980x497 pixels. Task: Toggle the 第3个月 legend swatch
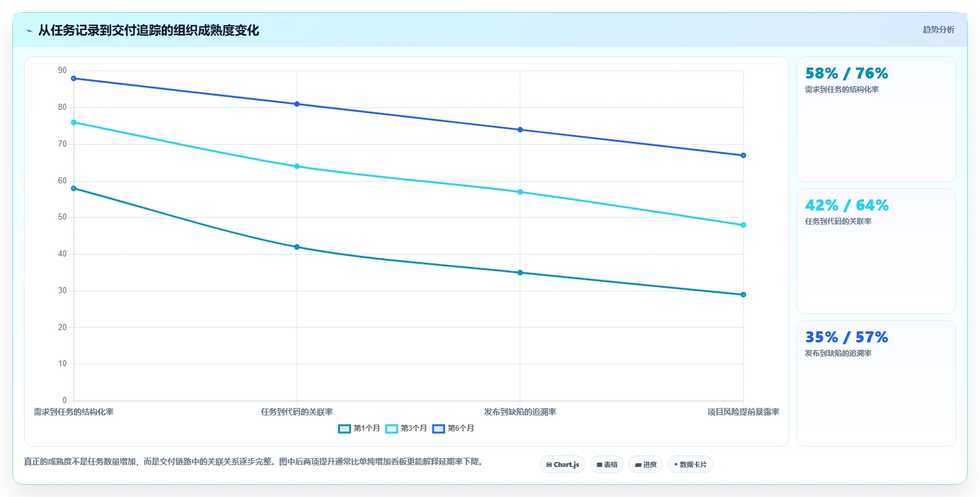coord(392,429)
